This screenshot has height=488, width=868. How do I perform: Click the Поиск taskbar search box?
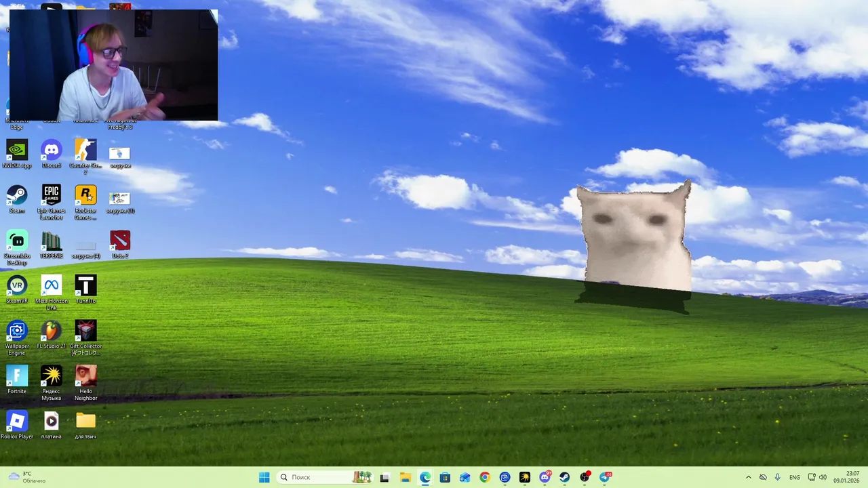tap(324, 477)
